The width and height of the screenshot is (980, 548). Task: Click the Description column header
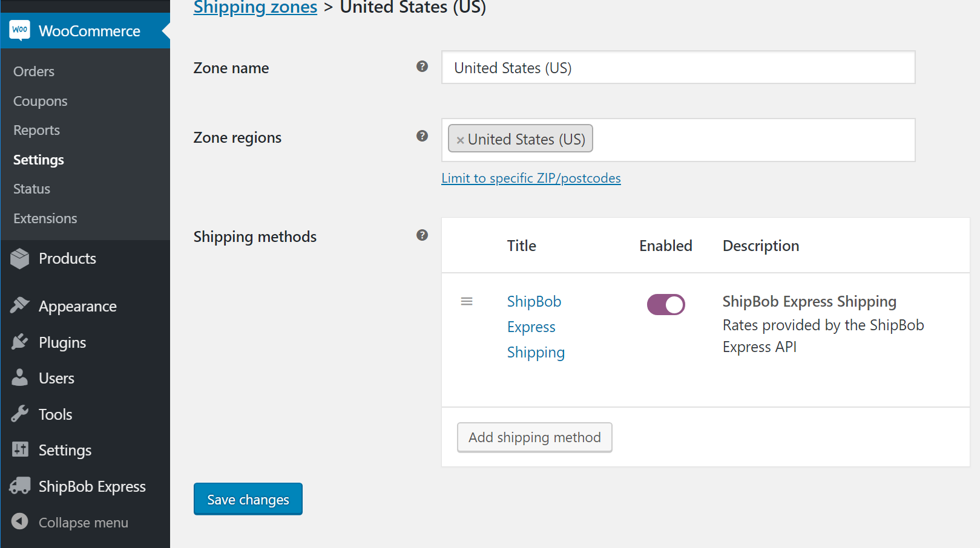(761, 246)
